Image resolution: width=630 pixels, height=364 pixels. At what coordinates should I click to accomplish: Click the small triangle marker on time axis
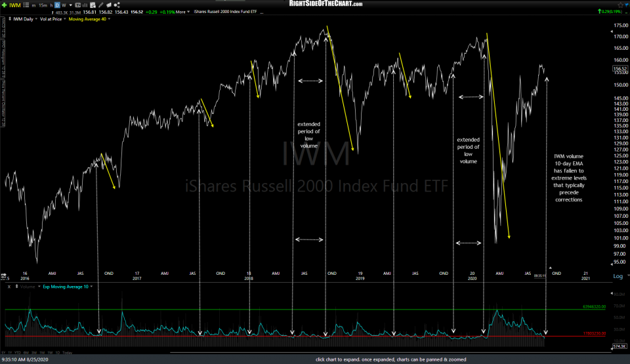click(x=551, y=268)
